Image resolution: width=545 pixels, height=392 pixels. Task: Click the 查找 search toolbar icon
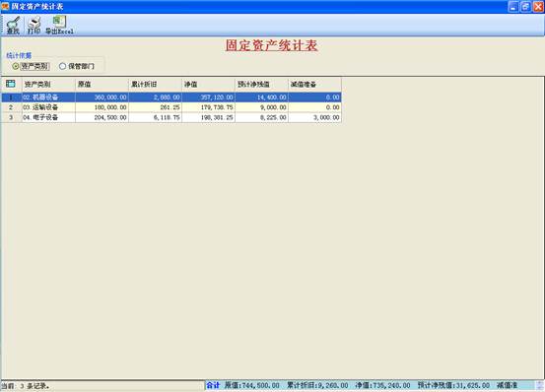13,25
